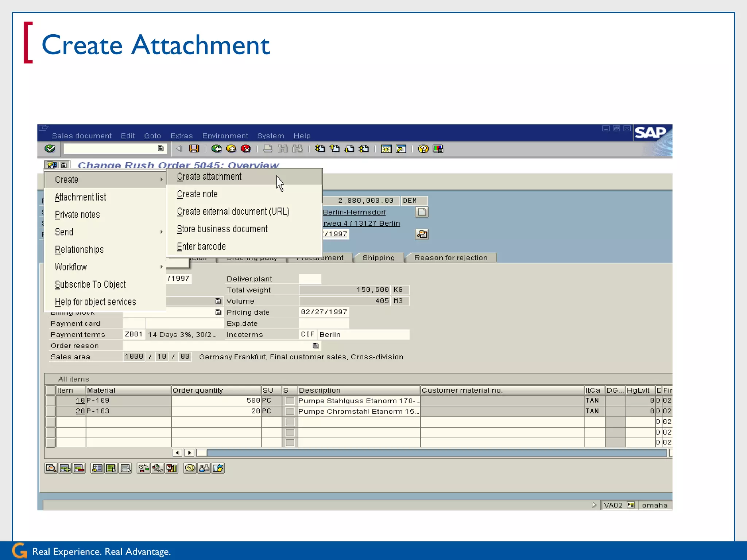
Task: Click the Print icon in the toolbar
Action: tap(268, 148)
